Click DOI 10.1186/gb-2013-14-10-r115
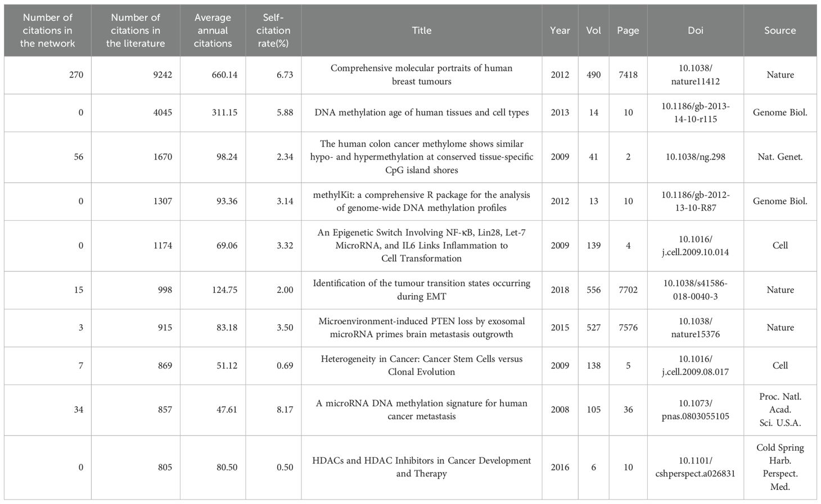 click(696, 112)
